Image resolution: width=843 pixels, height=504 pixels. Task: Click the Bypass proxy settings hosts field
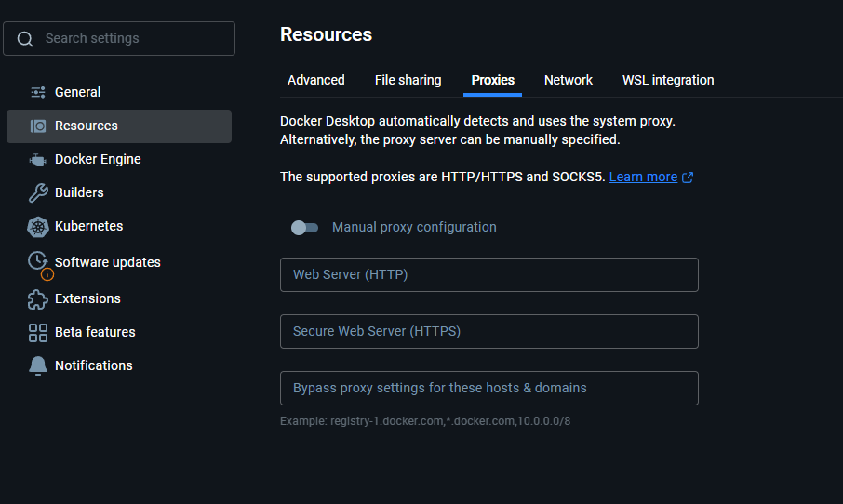tap(489, 389)
